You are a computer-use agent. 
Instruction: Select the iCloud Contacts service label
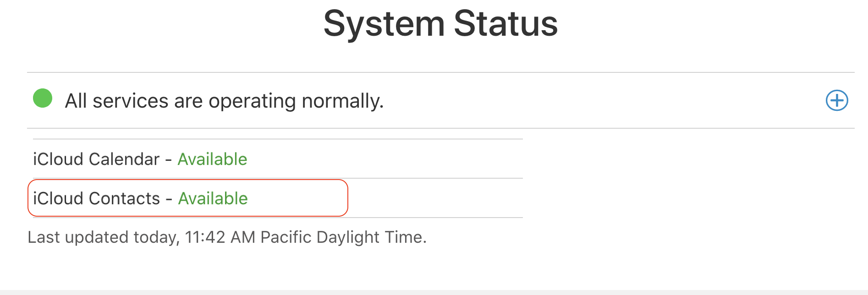point(96,199)
